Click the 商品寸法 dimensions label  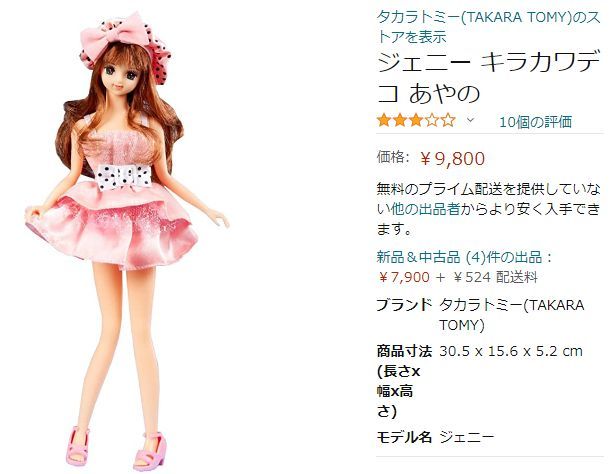pyautogui.click(x=404, y=351)
